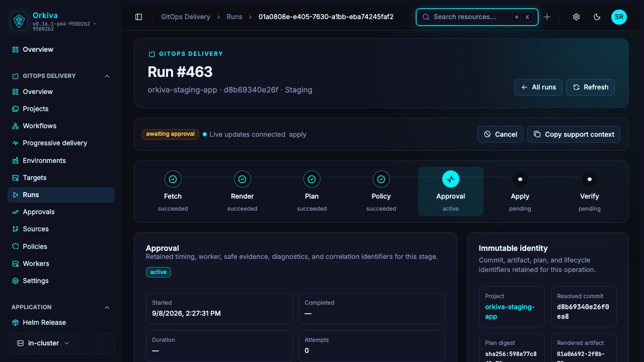Open the SR user avatar menu
The image size is (644, 362).
(619, 17)
